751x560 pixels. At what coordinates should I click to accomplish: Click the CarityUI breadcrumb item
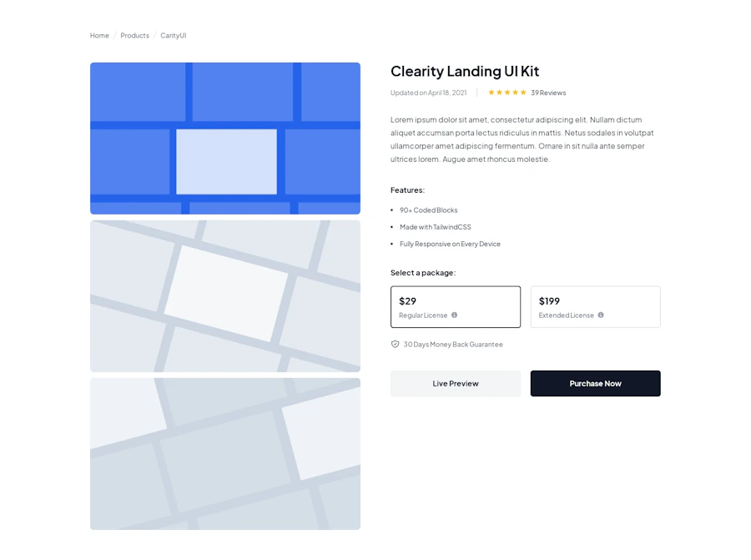click(174, 35)
